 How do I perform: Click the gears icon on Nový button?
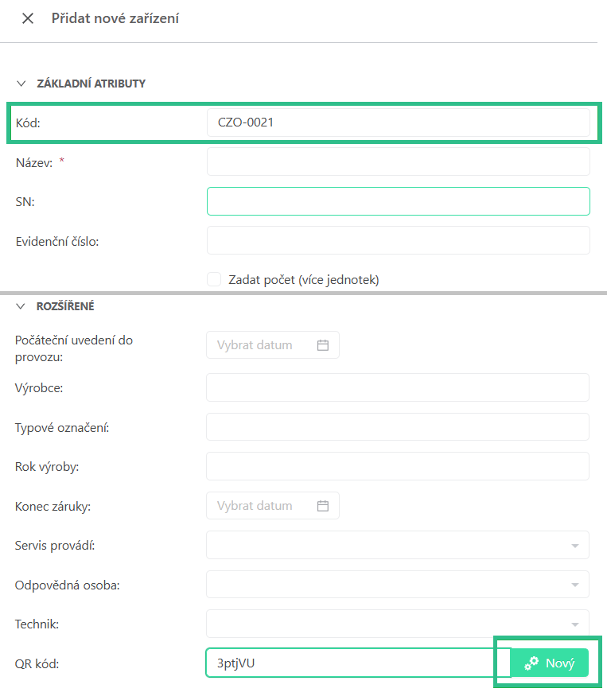[531, 663]
